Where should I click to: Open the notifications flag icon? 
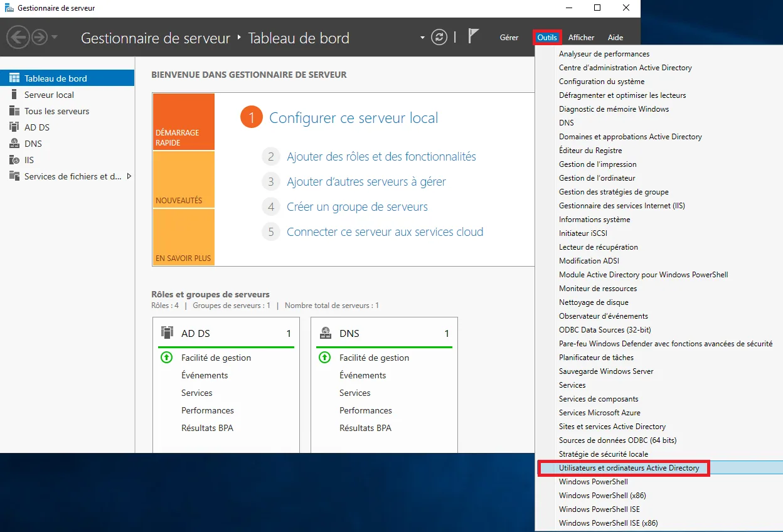[474, 36]
